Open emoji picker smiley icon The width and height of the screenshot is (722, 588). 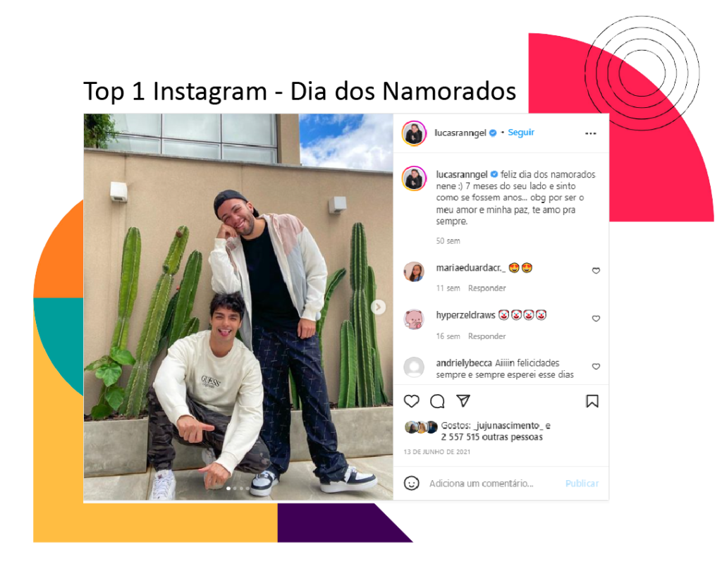[411, 483]
